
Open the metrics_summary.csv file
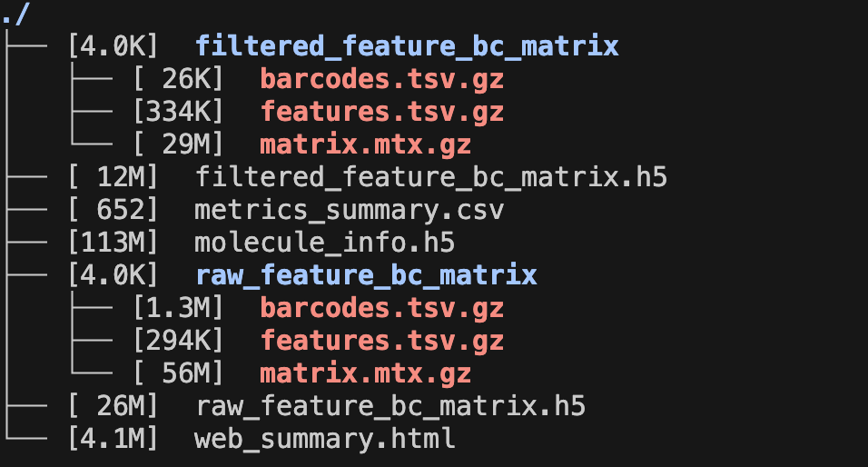349,210
